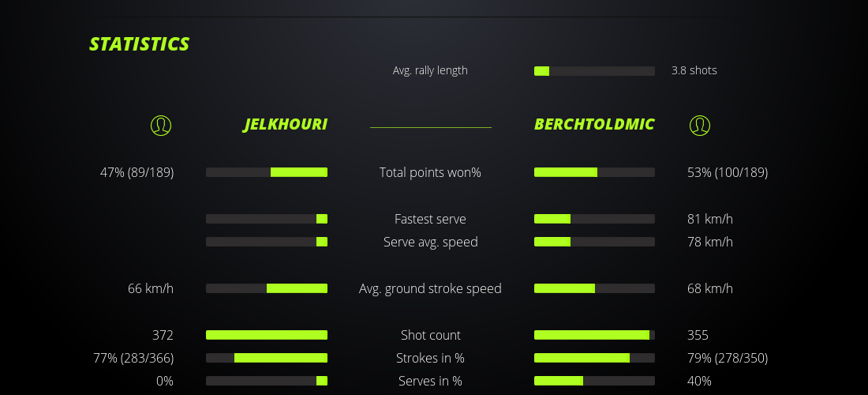Select the Serves in % label
This screenshot has width=868, height=395.
430,381
